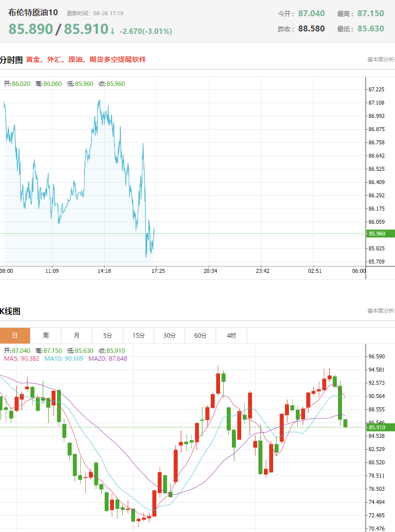Click the MA10 indicator label
This screenshot has width=395, height=532.
(x=64, y=359)
